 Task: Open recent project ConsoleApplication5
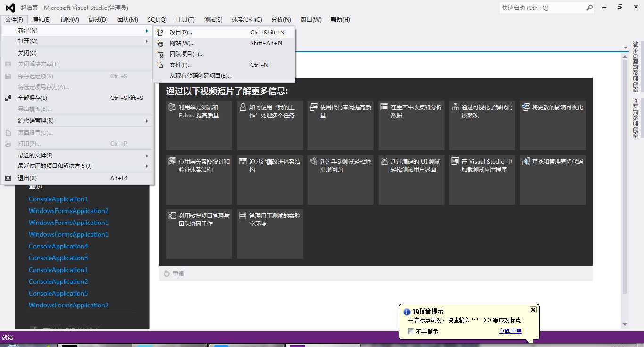[58, 293]
